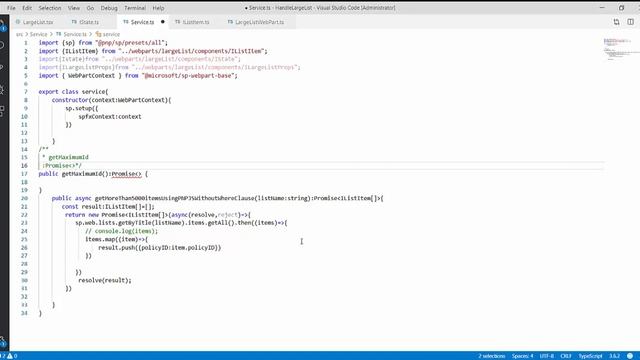Click 'export class service{' declaration
Screen dimensions: 640x360
[73, 92]
